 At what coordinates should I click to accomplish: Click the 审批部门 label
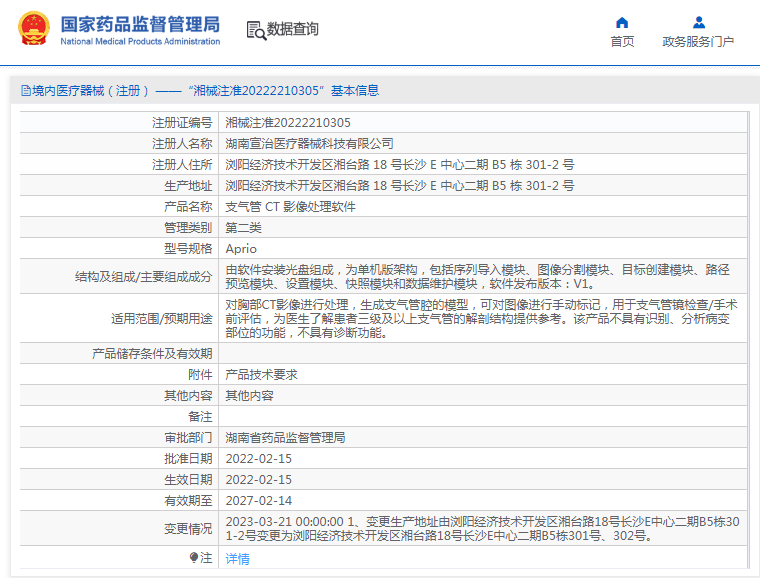pyautogui.click(x=188, y=437)
